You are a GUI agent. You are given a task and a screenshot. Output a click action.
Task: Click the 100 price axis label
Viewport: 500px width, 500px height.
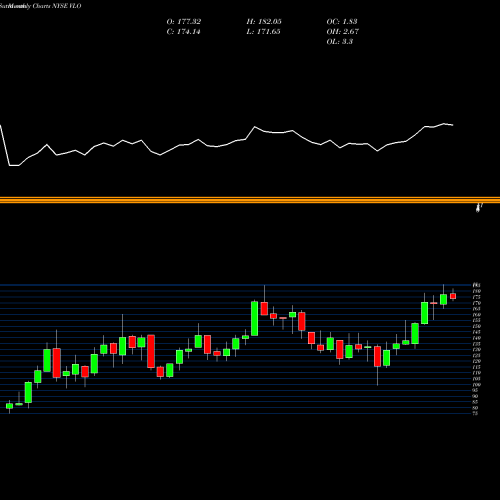(477, 384)
